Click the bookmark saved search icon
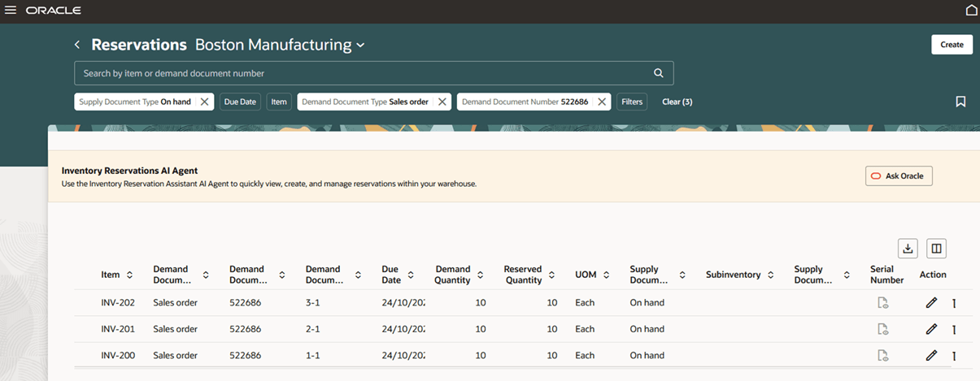The height and width of the screenshot is (381, 980). (x=960, y=102)
